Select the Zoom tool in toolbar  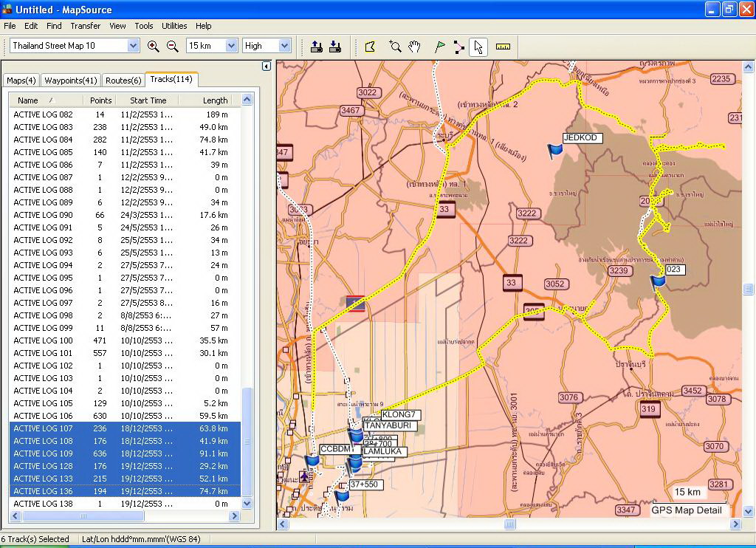pyautogui.click(x=395, y=47)
